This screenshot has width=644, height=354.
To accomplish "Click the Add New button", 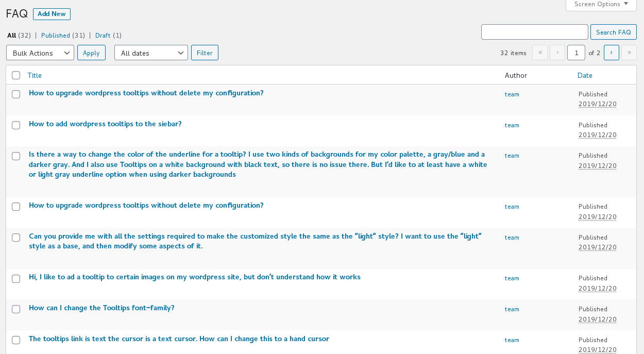I will tap(52, 14).
